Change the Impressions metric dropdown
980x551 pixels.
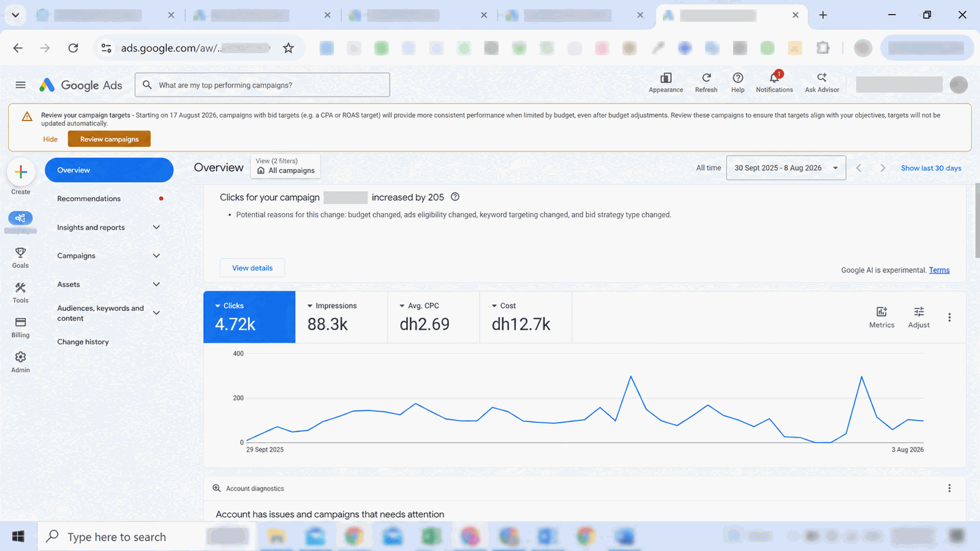332,305
